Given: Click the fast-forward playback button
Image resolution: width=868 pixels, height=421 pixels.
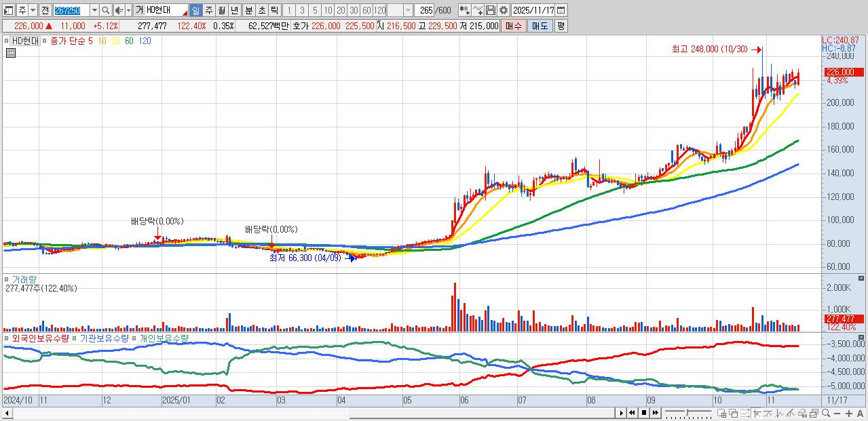Looking at the screenshot, I should (656, 413).
